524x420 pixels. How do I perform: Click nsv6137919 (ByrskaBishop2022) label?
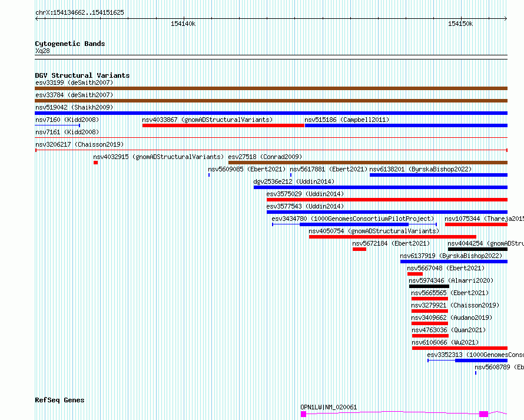point(451,256)
